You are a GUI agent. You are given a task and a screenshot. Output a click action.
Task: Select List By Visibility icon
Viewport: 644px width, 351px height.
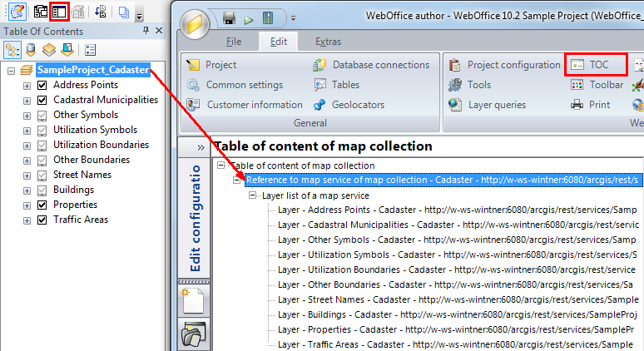click(49, 50)
